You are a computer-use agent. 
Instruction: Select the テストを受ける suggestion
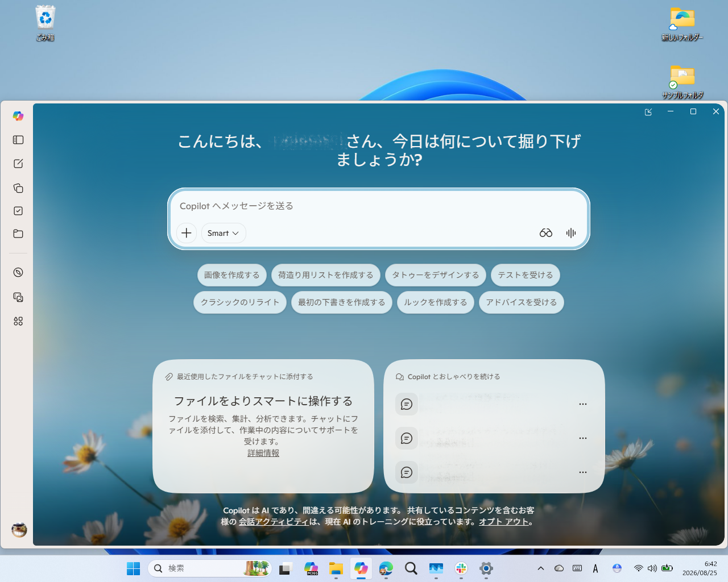[526, 275]
